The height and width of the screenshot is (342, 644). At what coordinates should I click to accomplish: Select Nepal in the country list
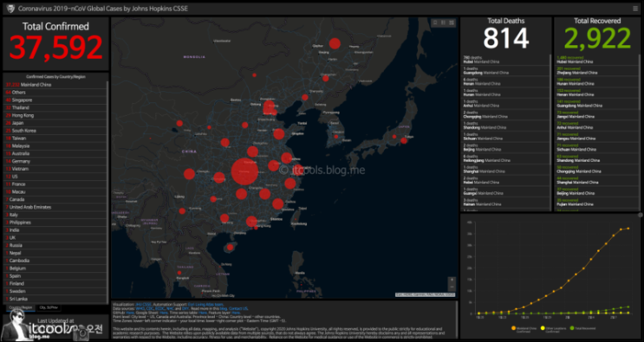coord(55,254)
